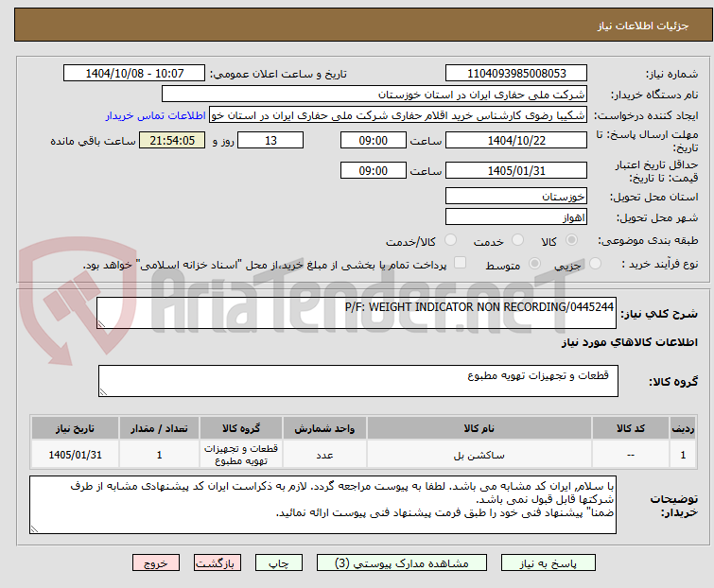Screen dimensions: 714x588
Task: Click the تاریخ نیاز column header
Action: [75, 428]
